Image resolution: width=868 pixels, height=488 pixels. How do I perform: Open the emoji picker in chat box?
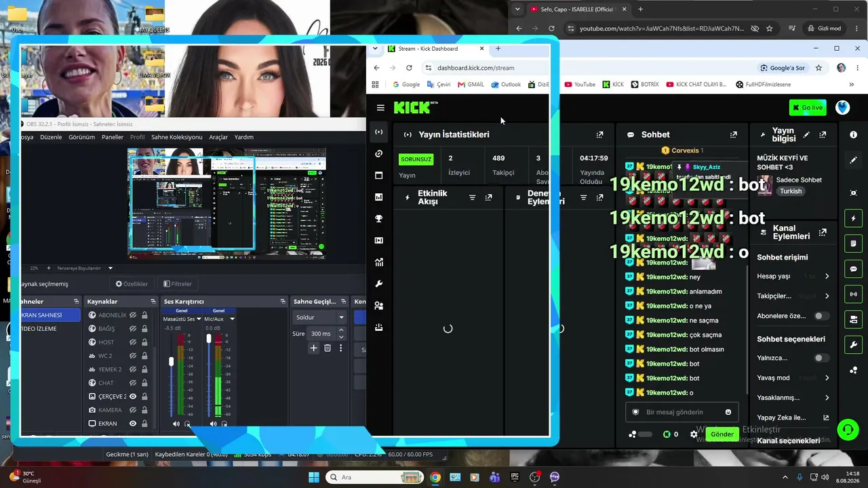pyautogui.click(x=728, y=412)
